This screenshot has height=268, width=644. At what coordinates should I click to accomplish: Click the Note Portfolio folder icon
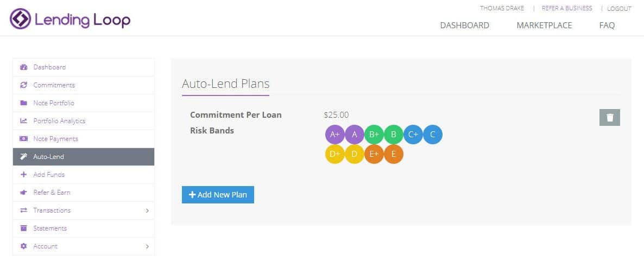point(24,103)
